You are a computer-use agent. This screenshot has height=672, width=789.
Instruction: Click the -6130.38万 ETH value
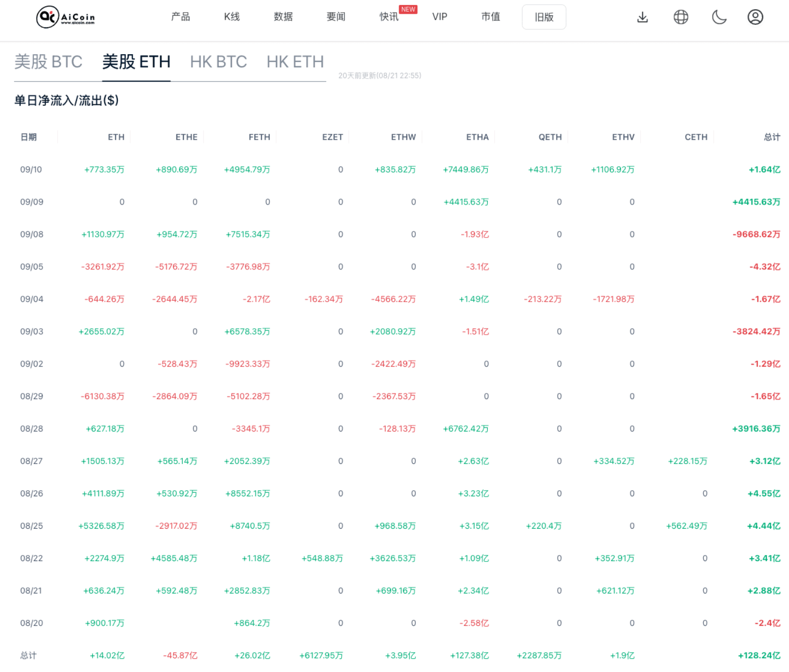(102, 397)
